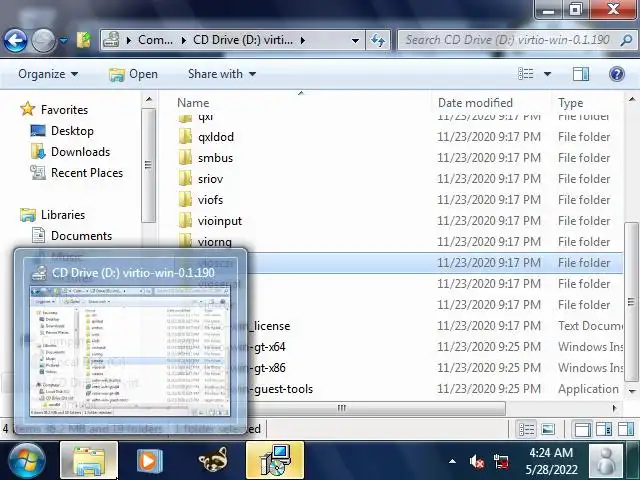Image resolution: width=640 pixels, height=480 pixels.
Task: Expand the arrow after CD Drive breadcrumb
Action: (303, 40)
